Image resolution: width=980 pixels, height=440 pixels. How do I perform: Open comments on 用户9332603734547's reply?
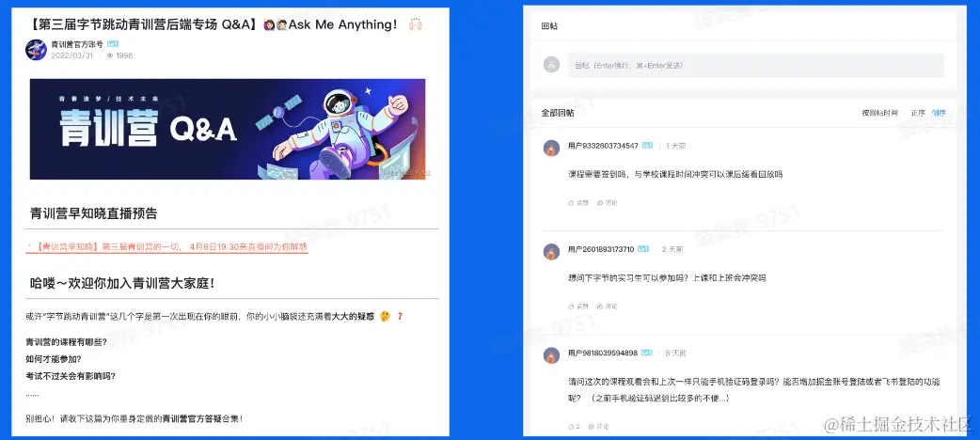pyautogui.click(x=607, y=202)
